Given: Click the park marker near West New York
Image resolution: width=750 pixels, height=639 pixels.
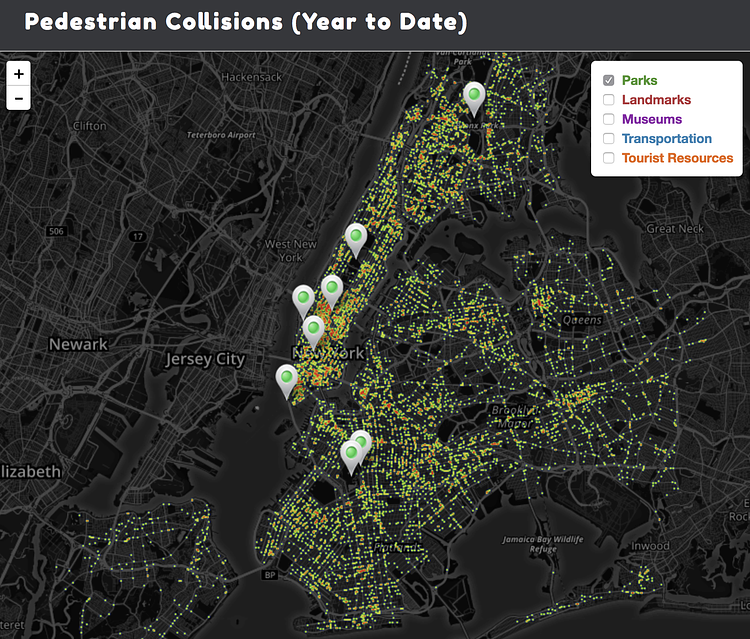Looking at the screenshot, I should (356, 241).
